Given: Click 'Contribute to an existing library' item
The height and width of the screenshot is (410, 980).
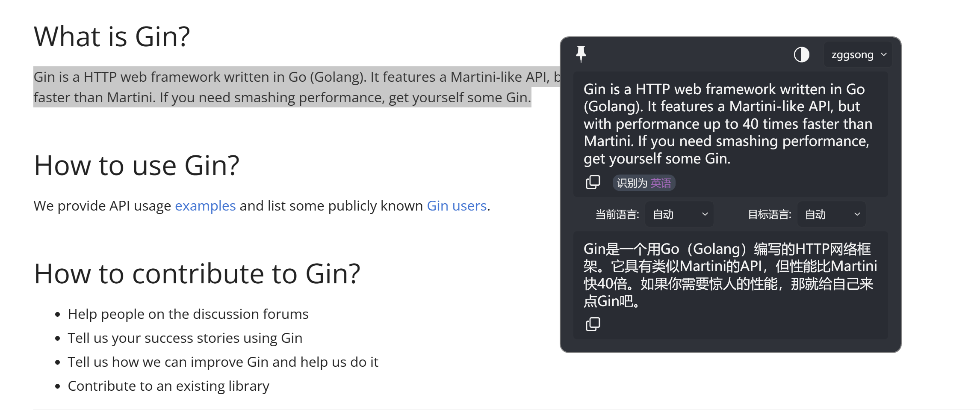Looking at the screenshot, I should click(x=168, y=386).
